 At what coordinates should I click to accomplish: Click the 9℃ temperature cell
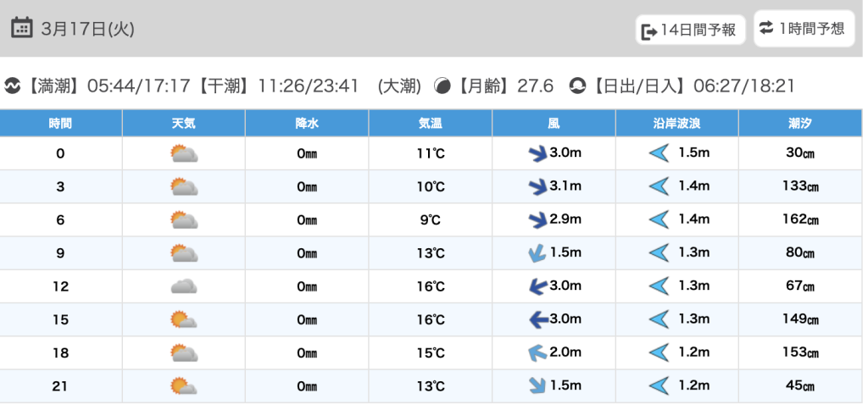tap(431, 220)
